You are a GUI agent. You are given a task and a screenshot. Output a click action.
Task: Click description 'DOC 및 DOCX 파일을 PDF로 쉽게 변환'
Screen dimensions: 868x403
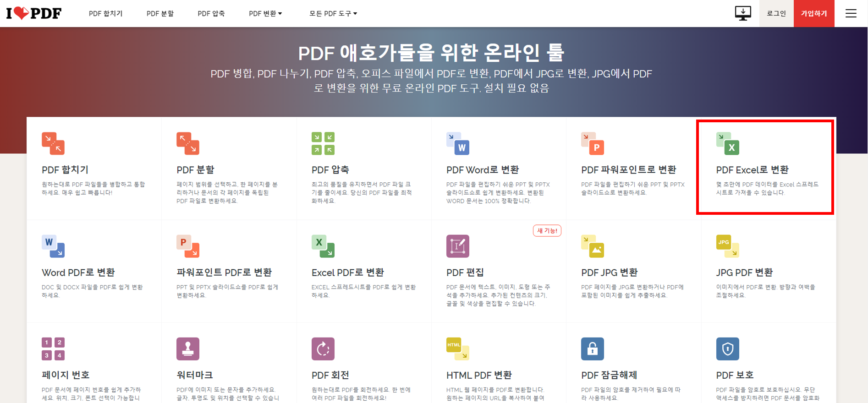[93, 287]
